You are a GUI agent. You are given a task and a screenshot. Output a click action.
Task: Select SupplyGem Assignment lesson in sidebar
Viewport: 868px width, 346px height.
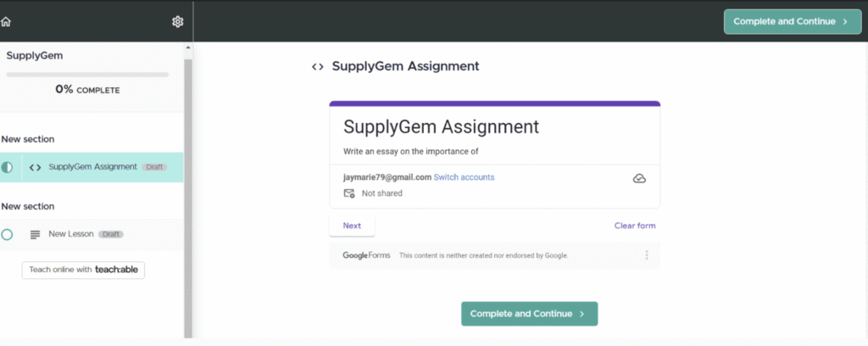[92, 167]
